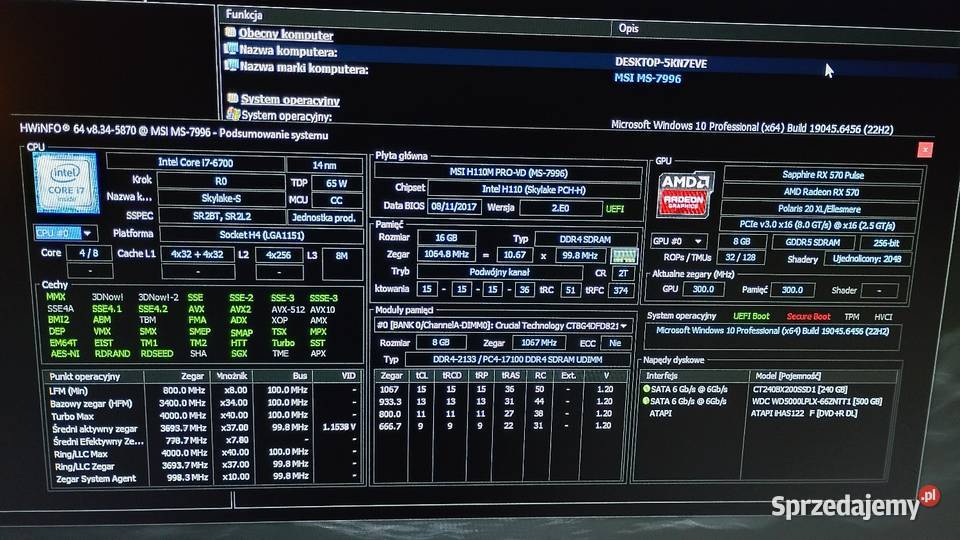This screenshot has height=540, width=960.
Task: Click the icon beside Obecny komputer
Action: [231, 34]
